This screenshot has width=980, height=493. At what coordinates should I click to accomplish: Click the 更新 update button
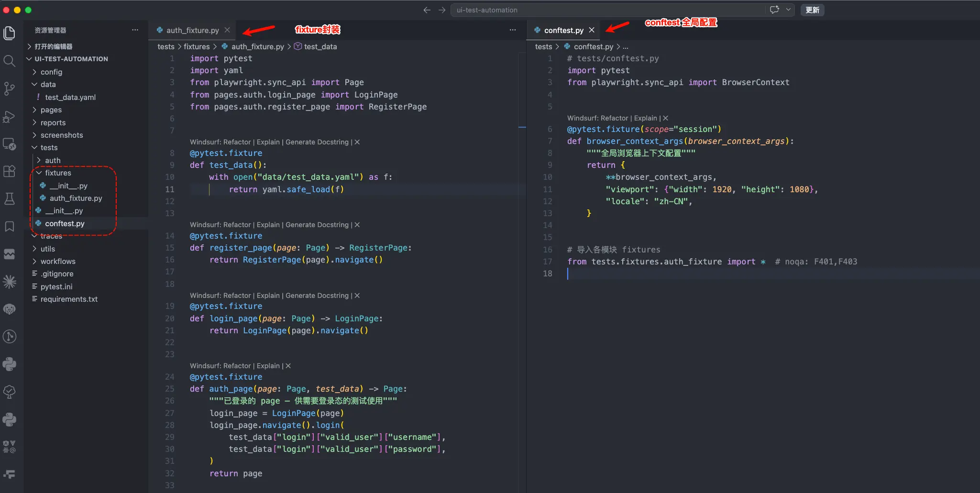tap(812, 10)
